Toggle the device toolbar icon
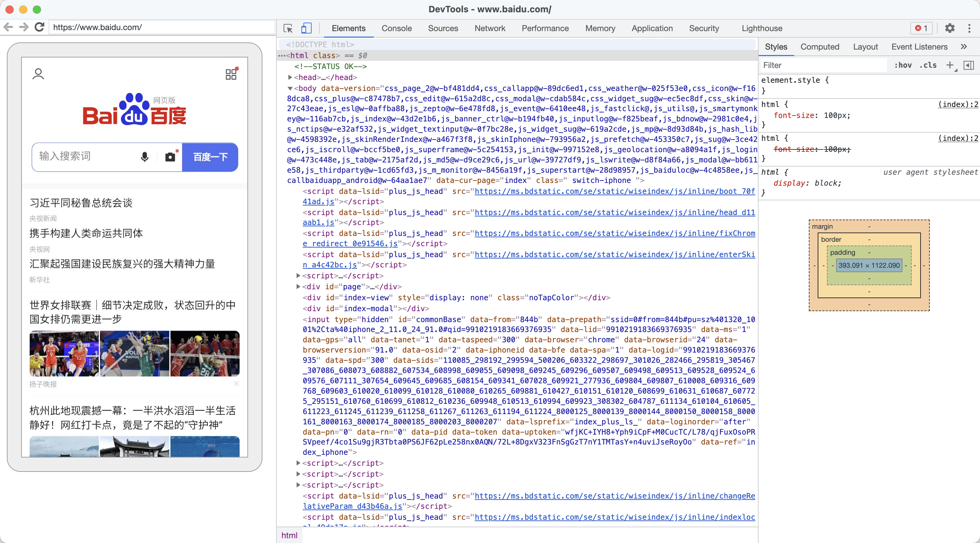The width and height of the screenshot is (980, 543). click(306, 29)
